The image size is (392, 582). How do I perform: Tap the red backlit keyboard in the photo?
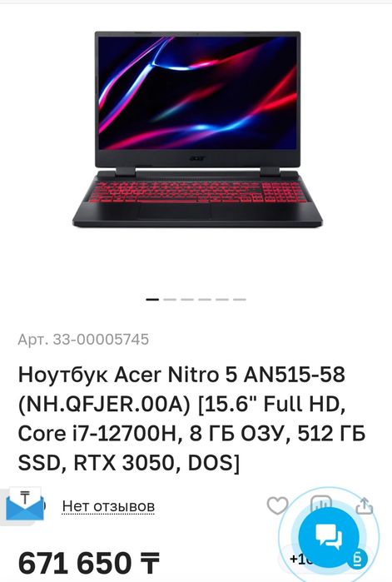point(197,192)
